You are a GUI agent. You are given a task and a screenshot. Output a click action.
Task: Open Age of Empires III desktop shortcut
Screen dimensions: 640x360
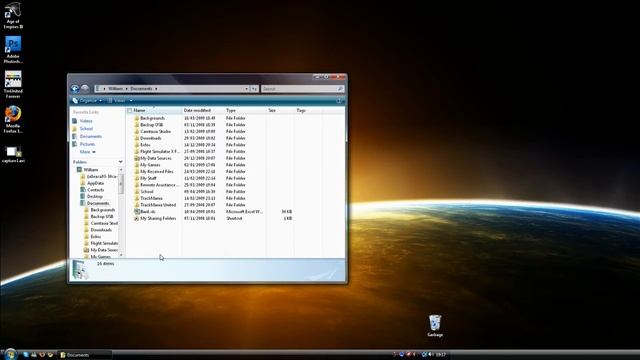pos(13,15)
